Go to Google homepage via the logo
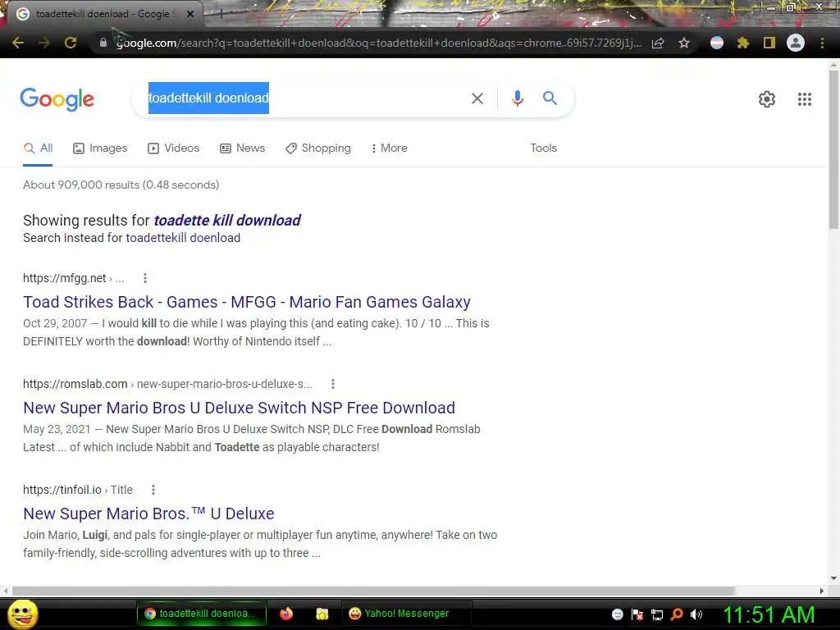Image resolution: width=840 pixels, height=630 pixels. point(57,99)
